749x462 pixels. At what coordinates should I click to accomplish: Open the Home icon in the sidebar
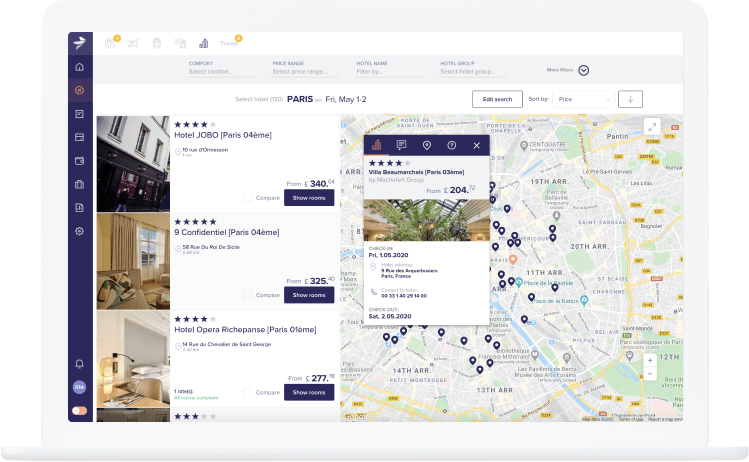pos(80,67)
